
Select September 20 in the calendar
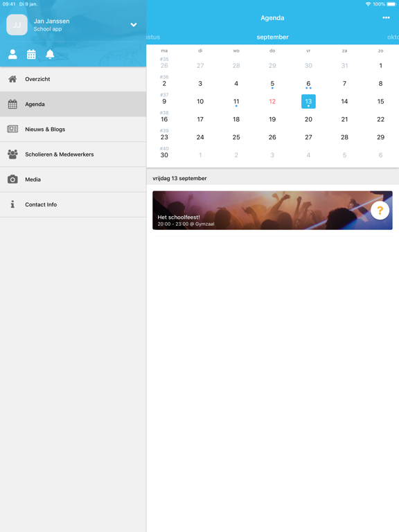(308, 119)
